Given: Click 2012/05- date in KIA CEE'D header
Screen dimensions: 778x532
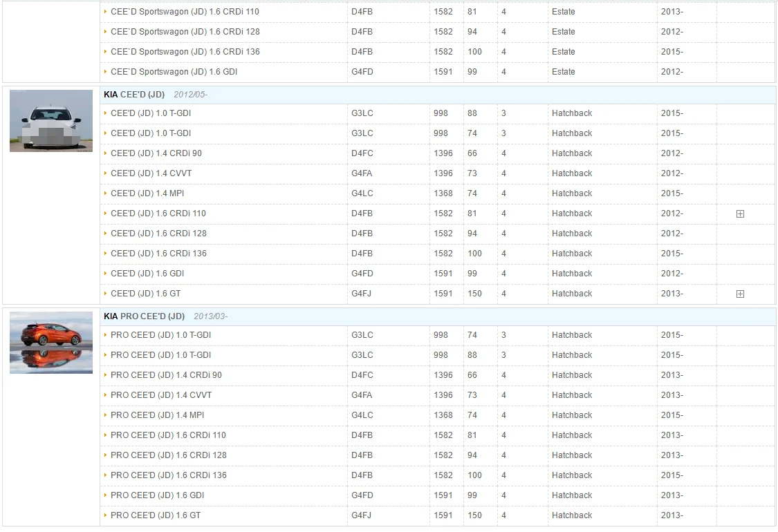Looking at the screenshot, I should click(x=191, y=94).
